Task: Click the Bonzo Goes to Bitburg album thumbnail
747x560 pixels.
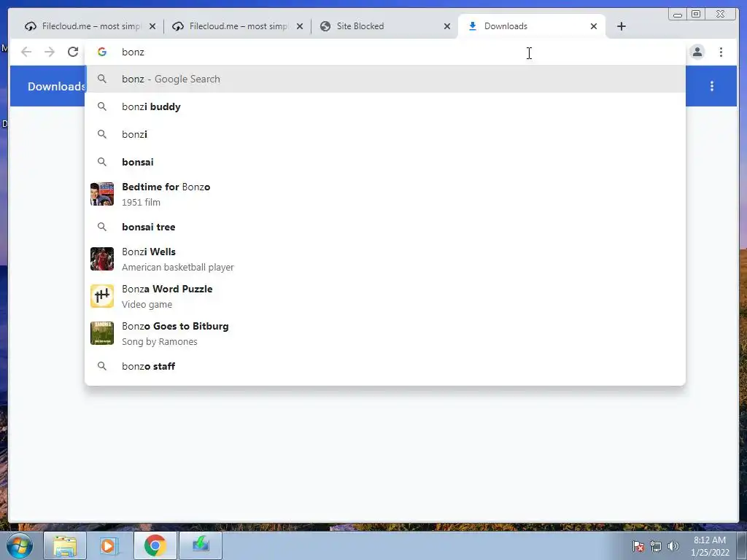Action: pyautogui.click(x=102, y=333)
